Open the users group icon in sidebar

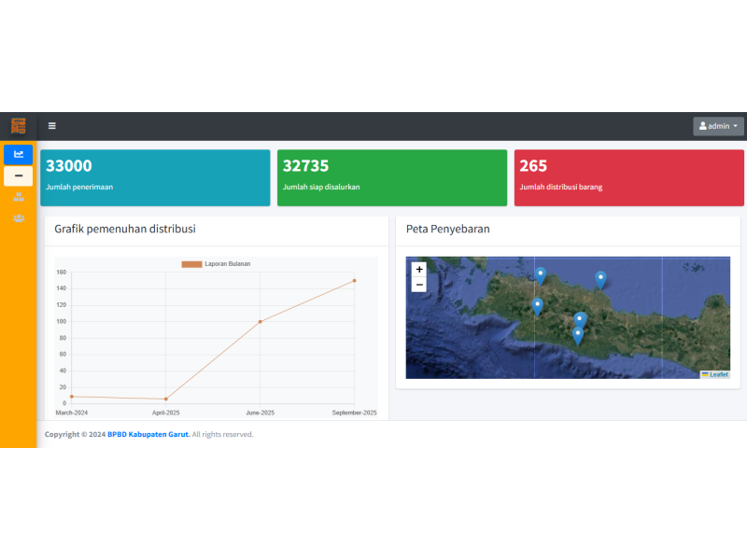pos(19,218)
